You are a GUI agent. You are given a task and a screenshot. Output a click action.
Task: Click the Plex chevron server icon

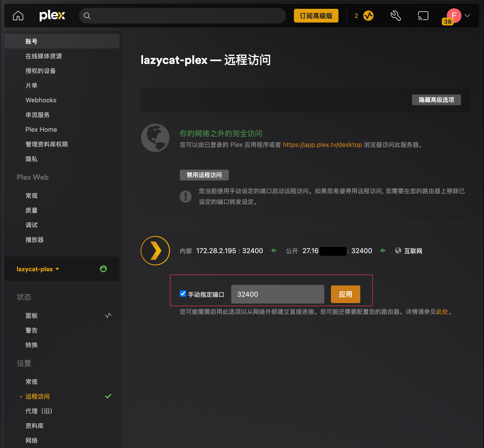coord(155,251)
